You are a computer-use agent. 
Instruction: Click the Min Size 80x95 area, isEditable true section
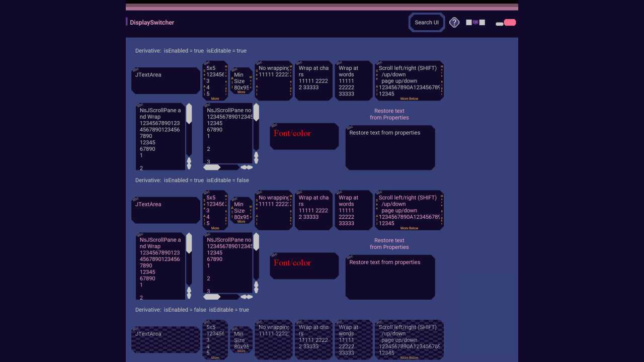pyautogui.click(x=242, y=81)
